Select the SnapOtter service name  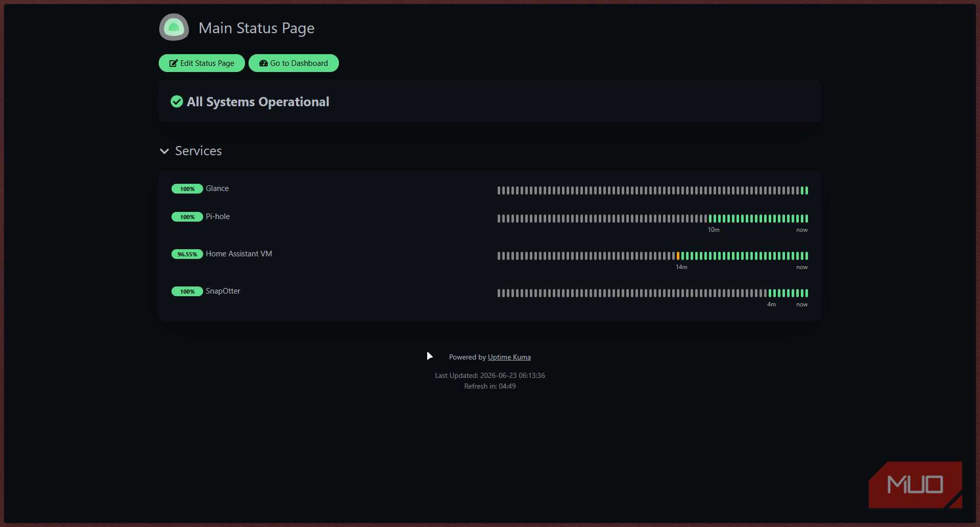(223, 291)
